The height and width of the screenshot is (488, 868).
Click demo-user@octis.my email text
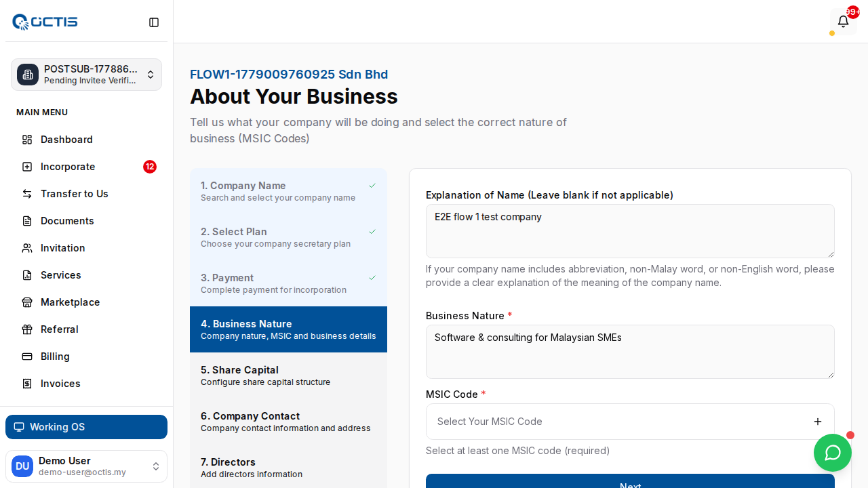tap(82, 472)
